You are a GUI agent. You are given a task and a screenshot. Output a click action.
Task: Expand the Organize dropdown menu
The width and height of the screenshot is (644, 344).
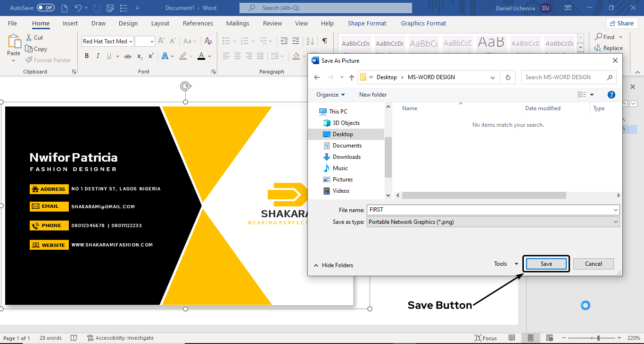(x=330, y=95)
